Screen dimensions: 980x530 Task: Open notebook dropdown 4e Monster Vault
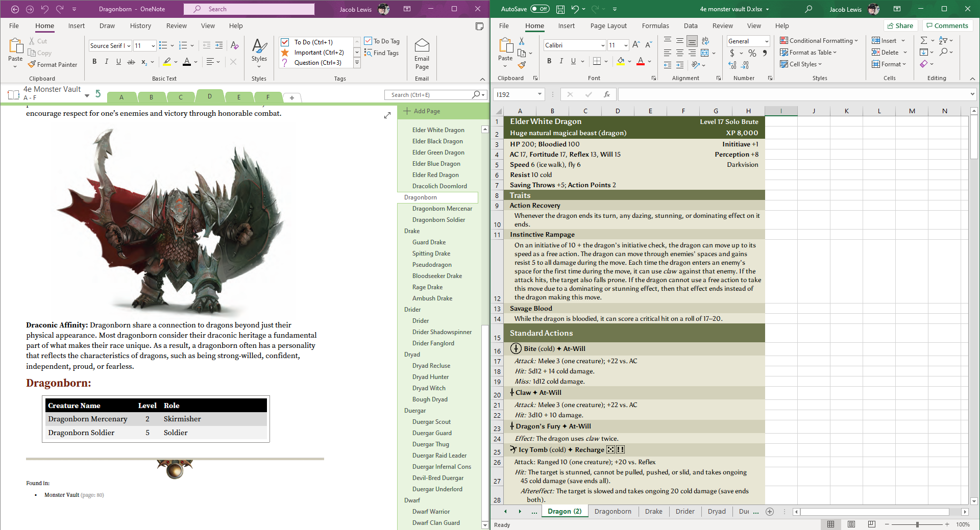(87, 95)
